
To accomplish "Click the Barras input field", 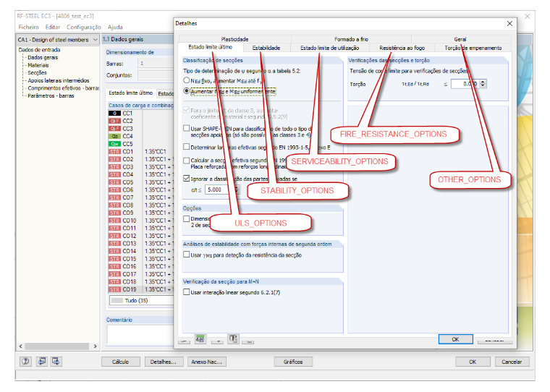I will click(x=156, y=64).
